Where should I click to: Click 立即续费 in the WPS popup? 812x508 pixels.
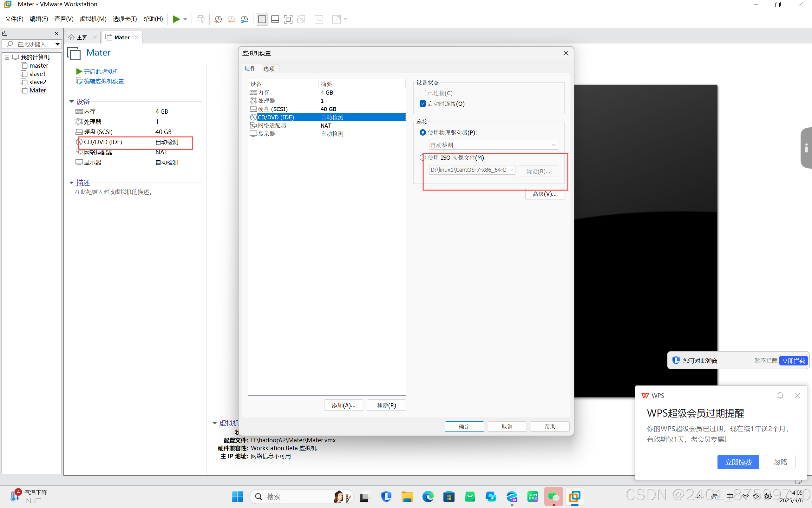click(738, 462)
